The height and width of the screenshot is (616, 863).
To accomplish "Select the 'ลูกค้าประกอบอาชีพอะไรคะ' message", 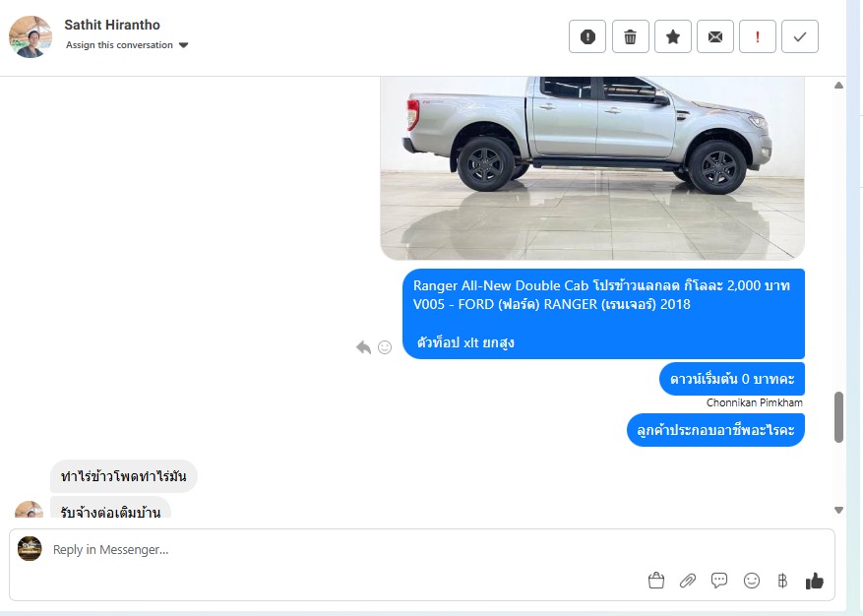I will click(715, 430).
